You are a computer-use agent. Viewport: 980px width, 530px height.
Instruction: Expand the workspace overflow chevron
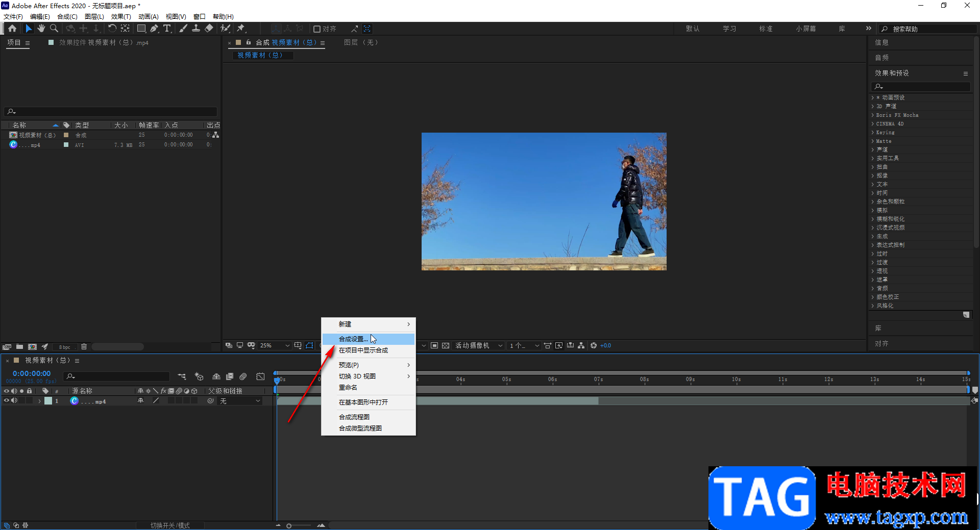[x=868, y=29]
